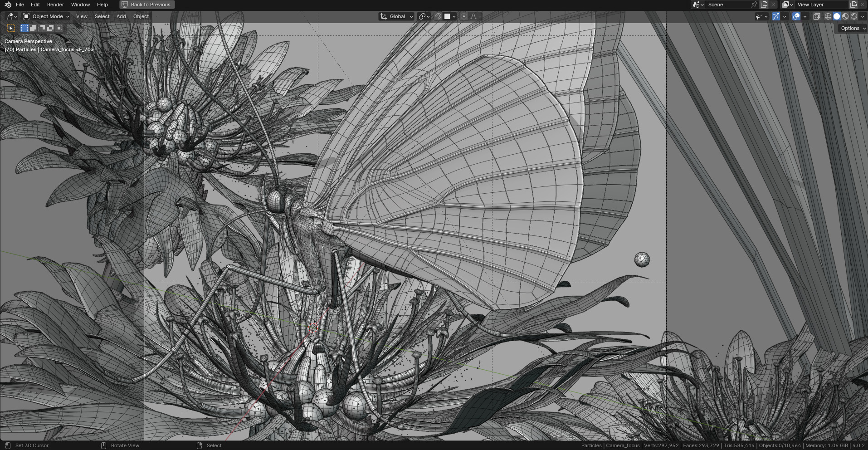Open the viewport Select menu
The height and width of the screenshot is (450, 868).
tap(102, 16)
